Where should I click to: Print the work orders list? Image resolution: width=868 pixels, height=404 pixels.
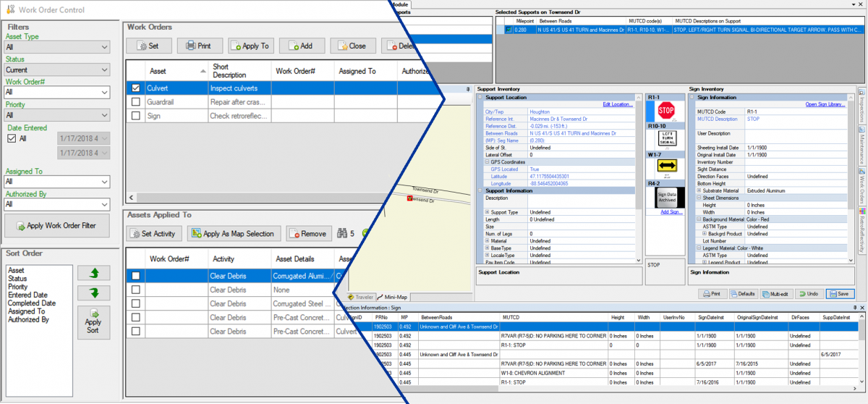point(199,46)
